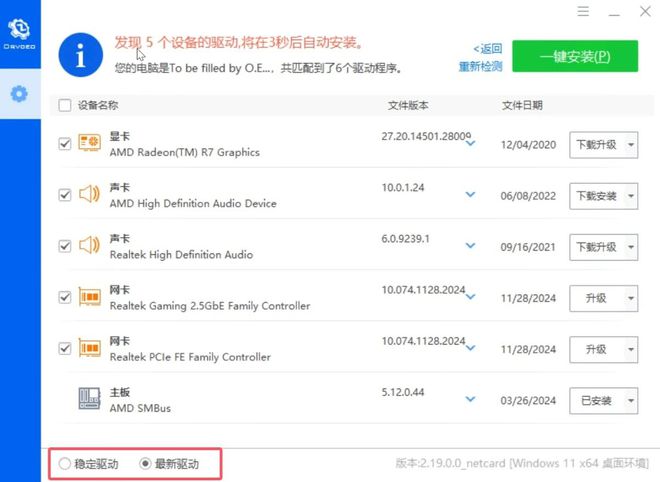This screenshot has height=482, width=660.
Task: Expand version chevron for 6.0.9239.1
Action: (x=471, y=245)
